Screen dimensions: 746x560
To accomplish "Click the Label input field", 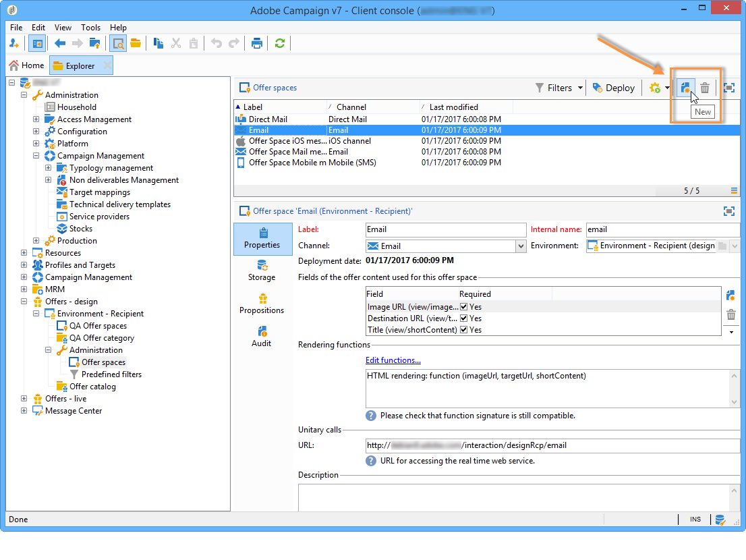I will tap(446, 230).
